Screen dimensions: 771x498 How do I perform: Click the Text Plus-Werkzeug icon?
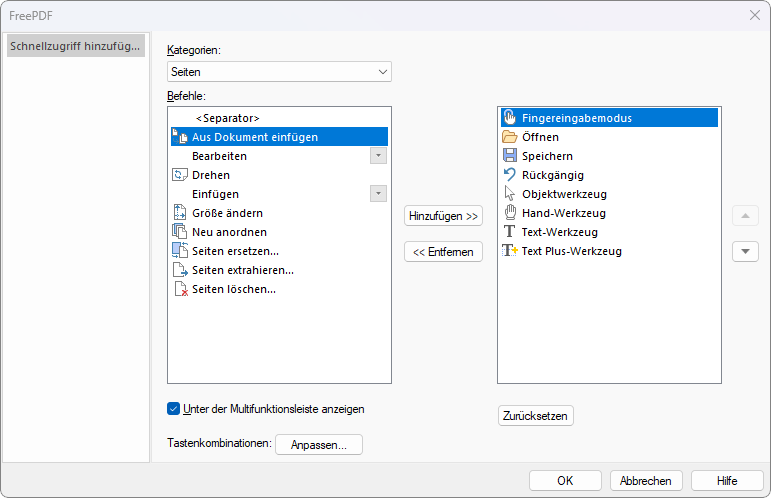point(510,250)
